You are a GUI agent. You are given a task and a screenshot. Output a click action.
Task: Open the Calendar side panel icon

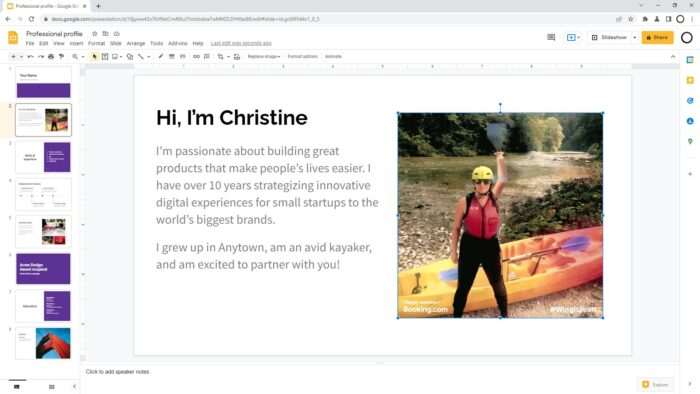pos(690,60)
